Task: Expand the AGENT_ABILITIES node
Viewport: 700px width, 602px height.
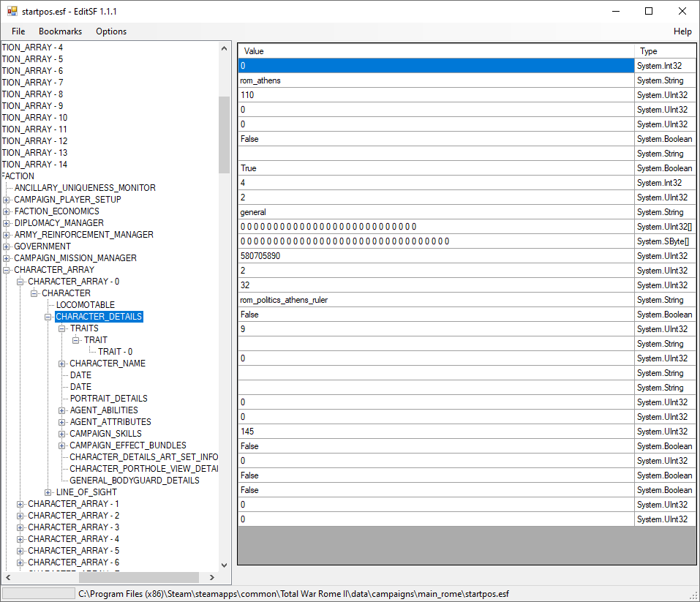Action: click(61, 410)
